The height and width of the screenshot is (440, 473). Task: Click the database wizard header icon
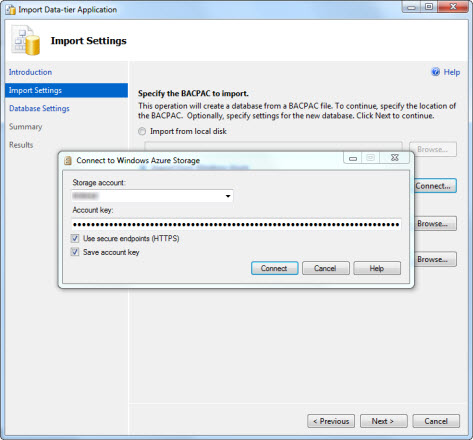click(x=26, y=40)
